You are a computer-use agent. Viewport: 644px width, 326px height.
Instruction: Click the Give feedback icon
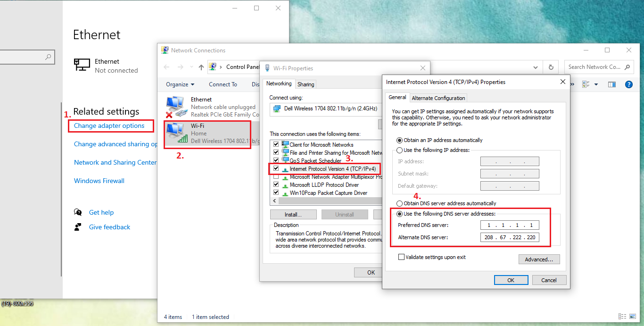[x=78, y=227]
